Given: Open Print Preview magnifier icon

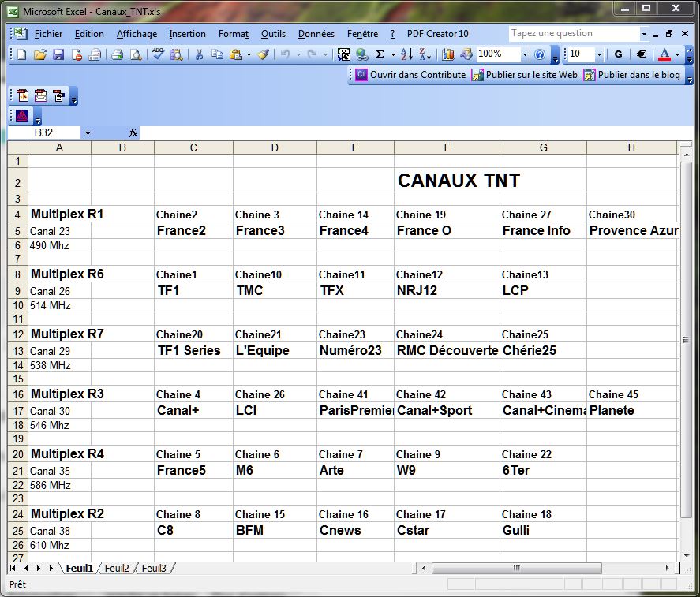Looking at the screenshot, I should tap(136, 54).
